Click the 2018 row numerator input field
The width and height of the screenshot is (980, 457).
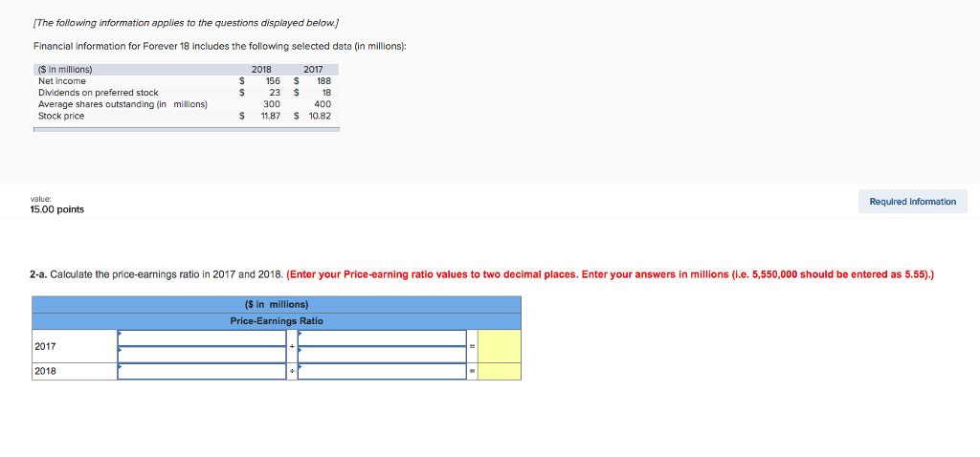[202, 371]
